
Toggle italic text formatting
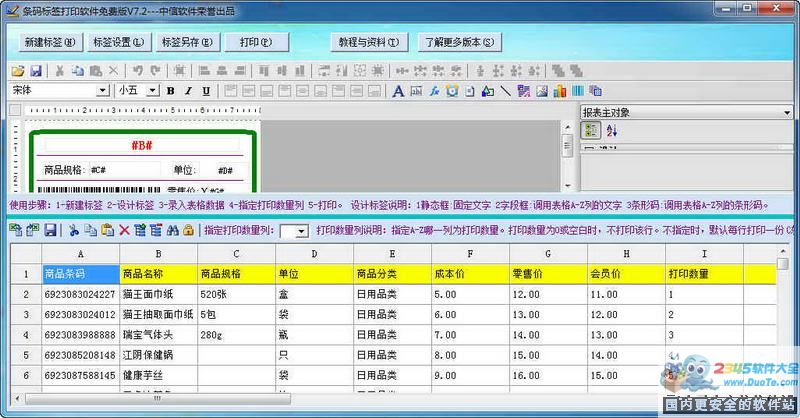(x=188, y=91)
